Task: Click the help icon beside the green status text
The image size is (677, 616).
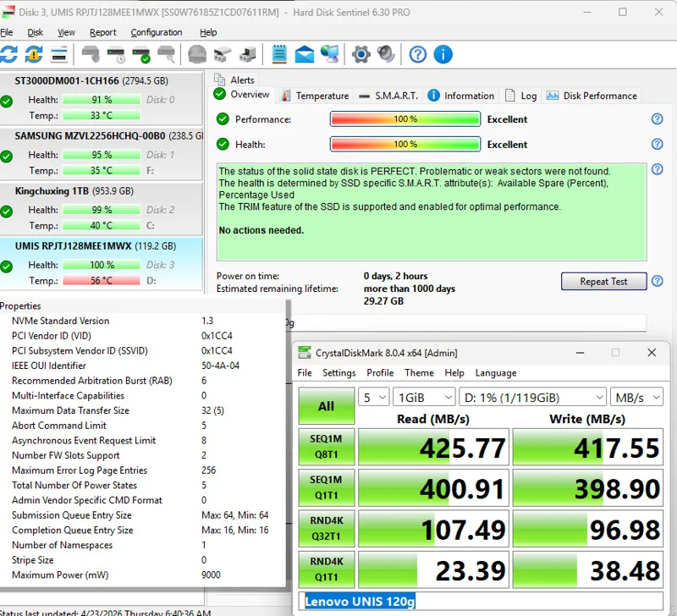Action: [x=657, y=168]
